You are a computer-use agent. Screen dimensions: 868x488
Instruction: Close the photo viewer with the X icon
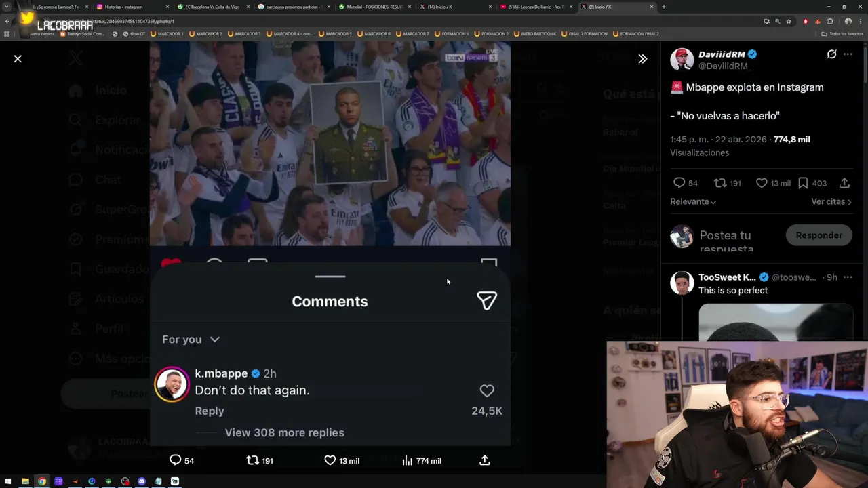tap(18, 59)
